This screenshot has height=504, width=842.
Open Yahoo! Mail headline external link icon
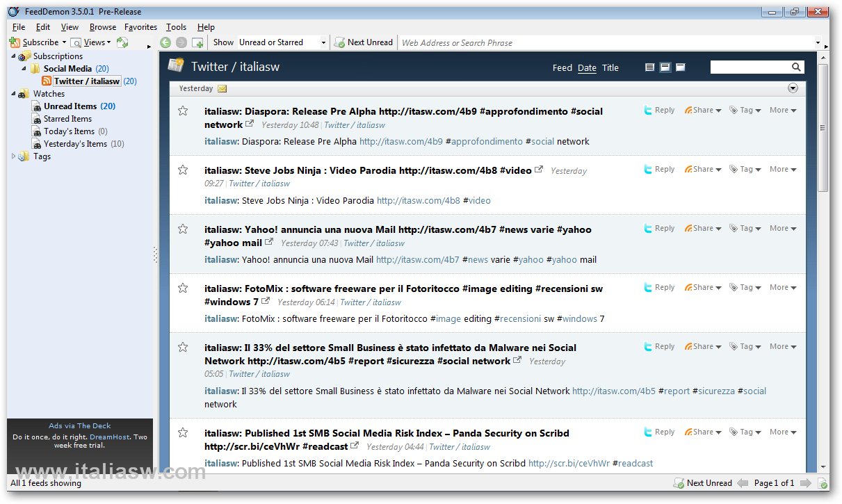click(x=268, y=243)
